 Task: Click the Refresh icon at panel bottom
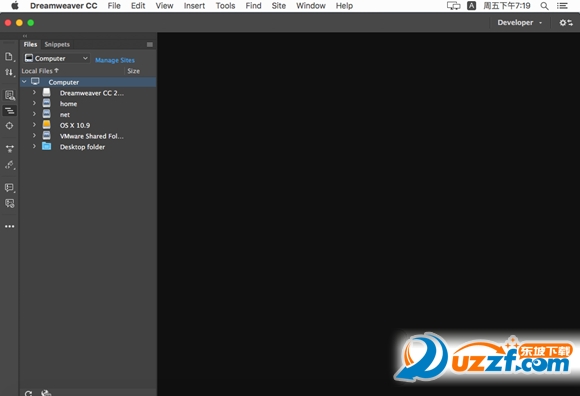[x=28, y=393]
